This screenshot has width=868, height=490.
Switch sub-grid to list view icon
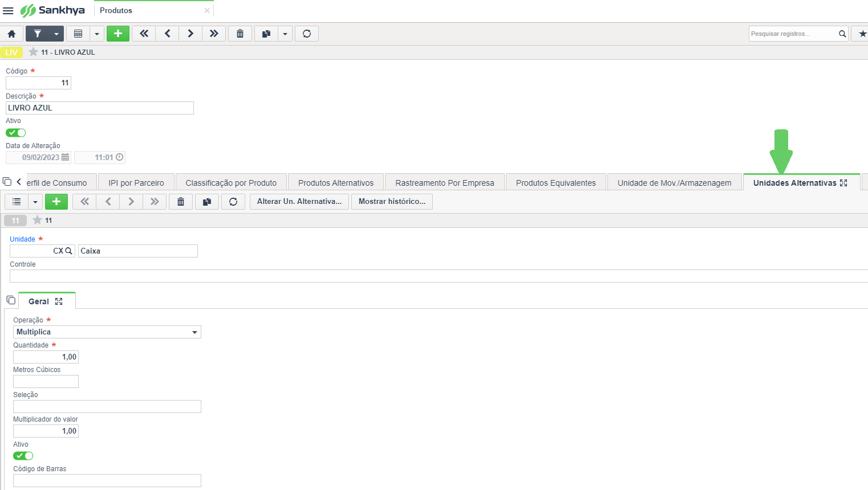(x=17, y=202)
